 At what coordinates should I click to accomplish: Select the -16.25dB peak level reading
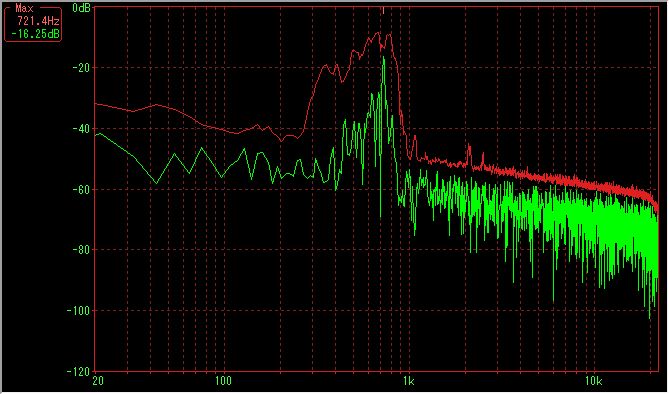click(35, 34)
